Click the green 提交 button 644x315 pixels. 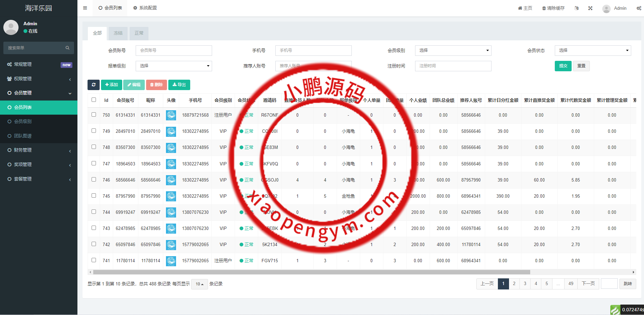tap(563, 66)
